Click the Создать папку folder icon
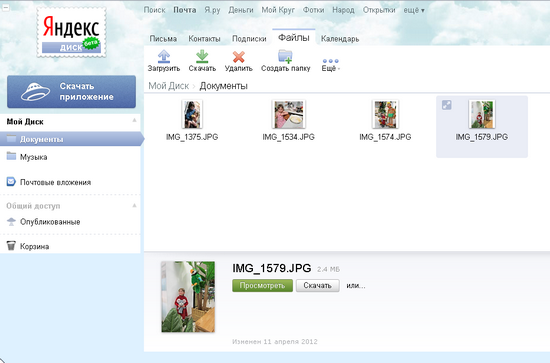 tap(285, 56)
